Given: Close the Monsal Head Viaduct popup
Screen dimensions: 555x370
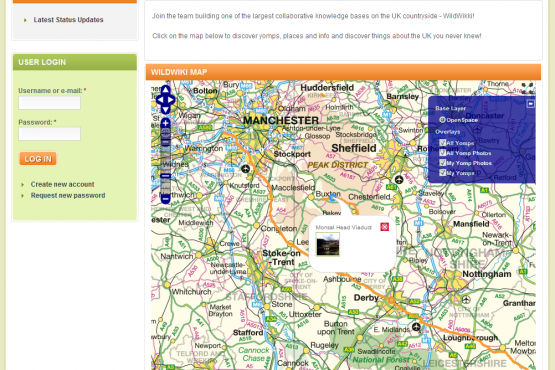Looking at the screenshot, I should 384,227.
